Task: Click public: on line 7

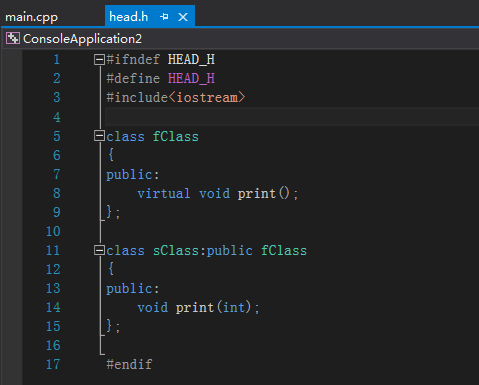Action: pos(133,175)
